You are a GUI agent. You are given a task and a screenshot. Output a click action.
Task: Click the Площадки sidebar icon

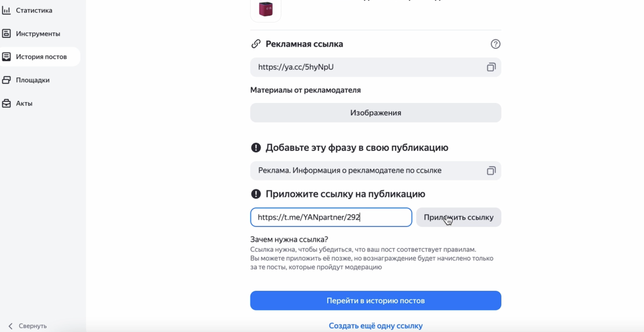click(6, 80)
